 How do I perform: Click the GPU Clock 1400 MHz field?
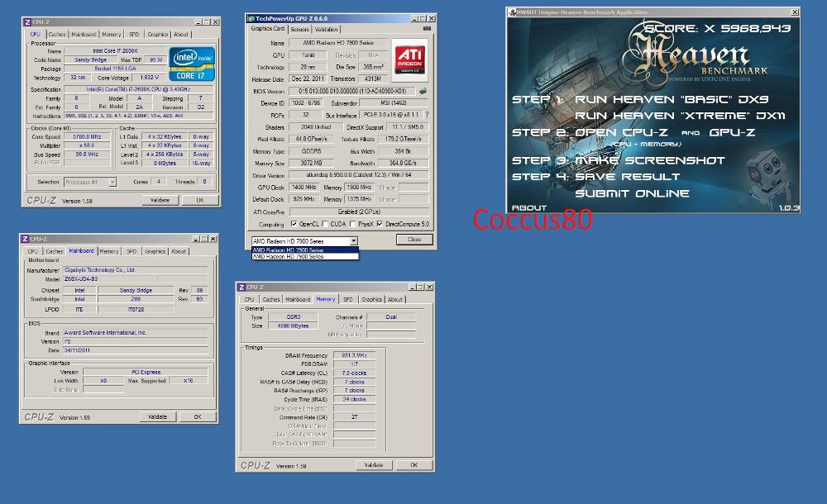[x=304, y=188]
